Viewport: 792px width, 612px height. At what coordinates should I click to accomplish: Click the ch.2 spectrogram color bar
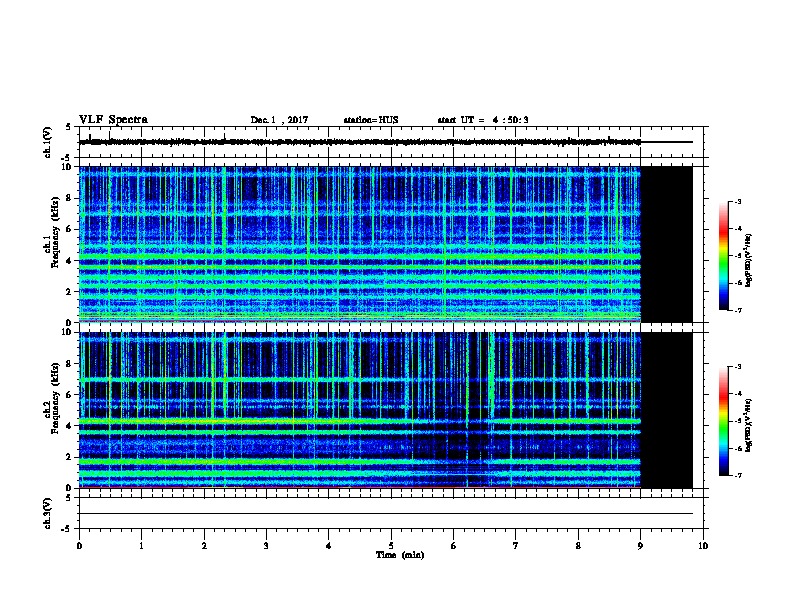(x=723, y=421)
